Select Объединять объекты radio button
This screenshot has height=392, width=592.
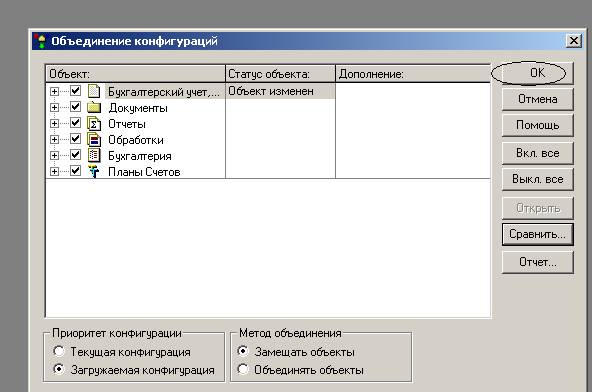click(243, 369)
